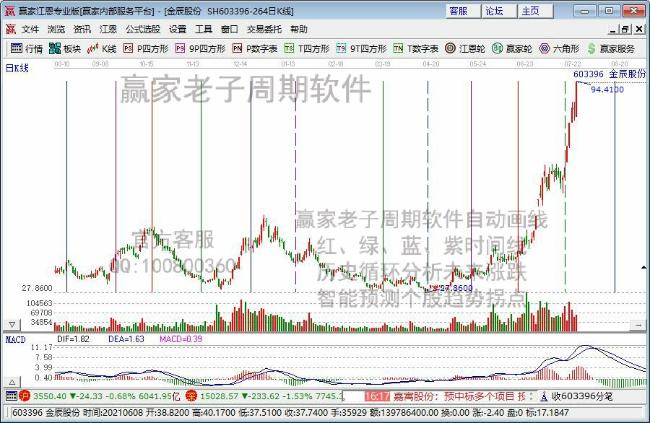650x423 pixels.
Task: Open the 板块 sector view
Action: [64, 49]
